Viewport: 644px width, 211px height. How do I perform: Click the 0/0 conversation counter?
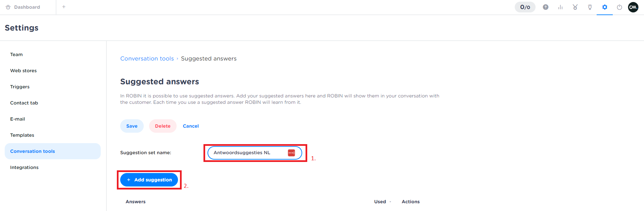coord(525,7)
